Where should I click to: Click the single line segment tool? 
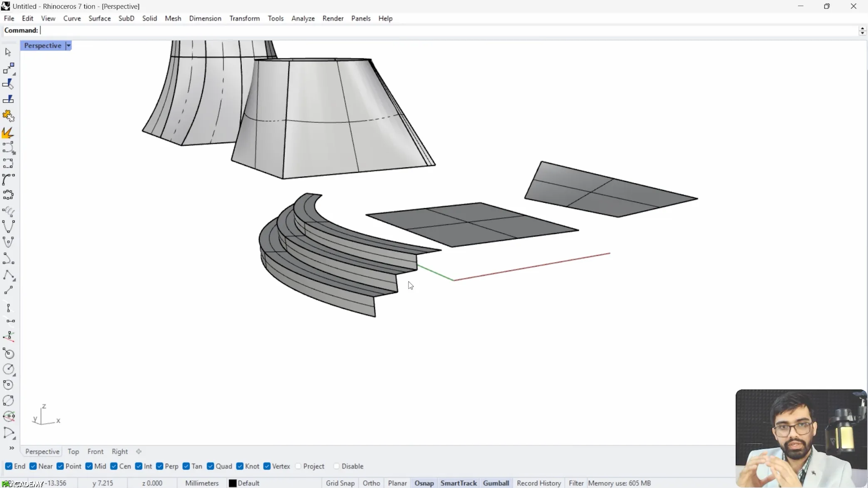(x=8, y=290)
